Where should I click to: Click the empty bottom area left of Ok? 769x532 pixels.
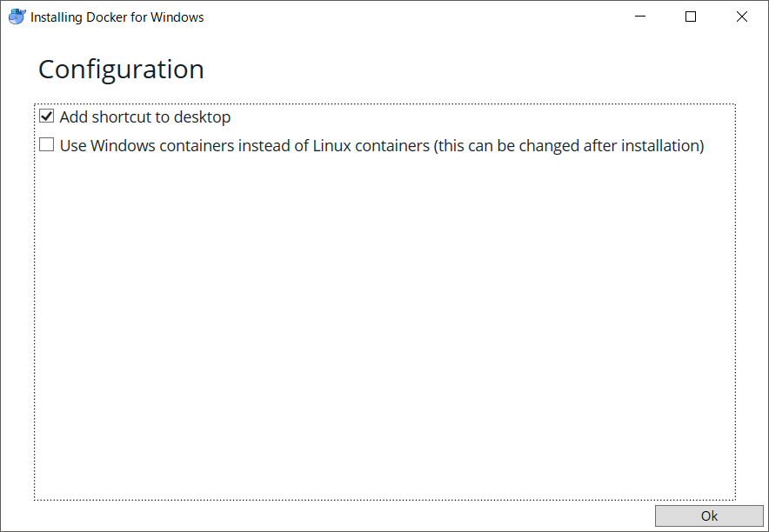331,515
